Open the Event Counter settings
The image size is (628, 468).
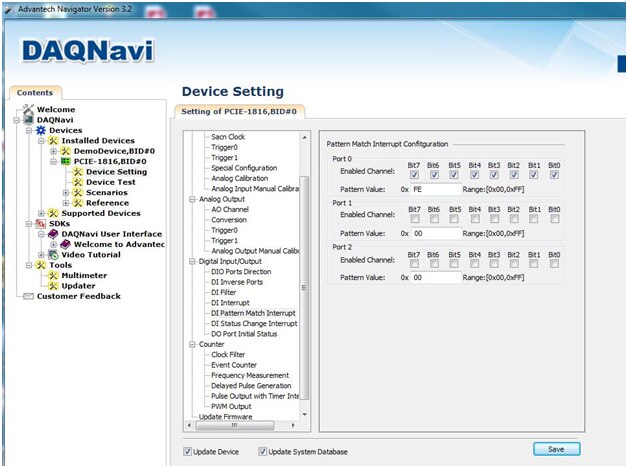[234, 365]
